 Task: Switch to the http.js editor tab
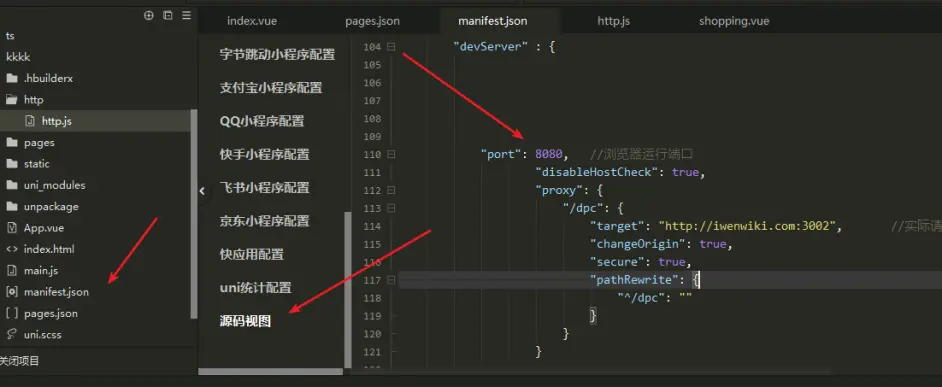coord(613,21)
